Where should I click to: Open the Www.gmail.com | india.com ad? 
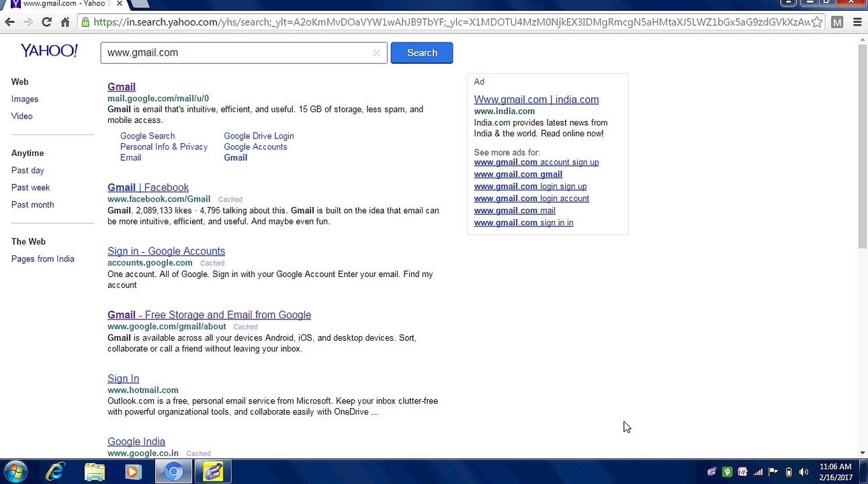tap(536, 99)
